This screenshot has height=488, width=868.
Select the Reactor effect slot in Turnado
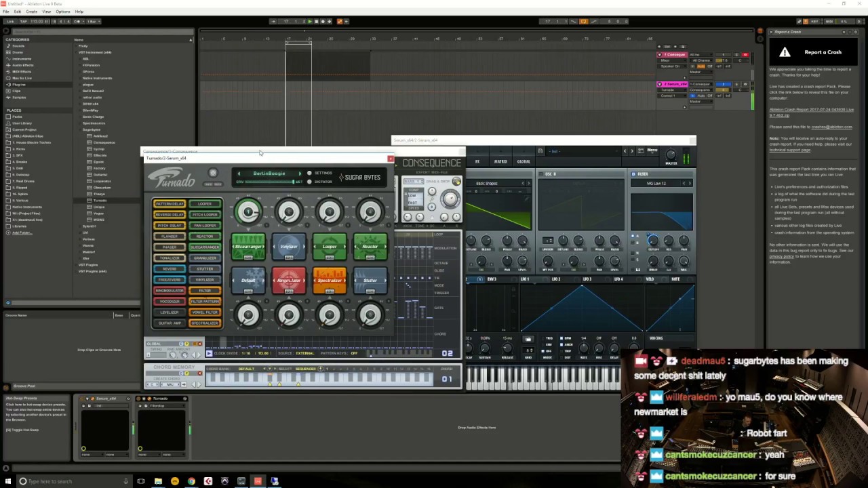(x=370, y=247)
